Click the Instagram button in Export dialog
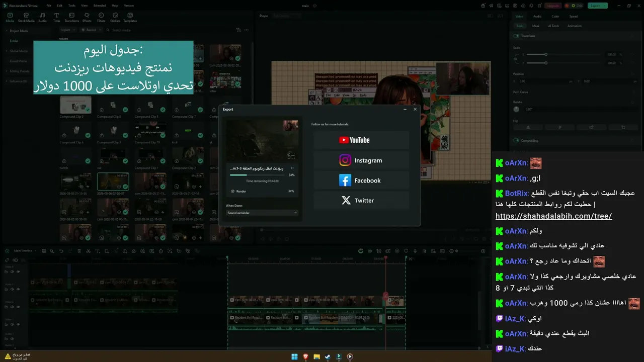Viewport: 644px width, 362px height. [x=361, y=160]
